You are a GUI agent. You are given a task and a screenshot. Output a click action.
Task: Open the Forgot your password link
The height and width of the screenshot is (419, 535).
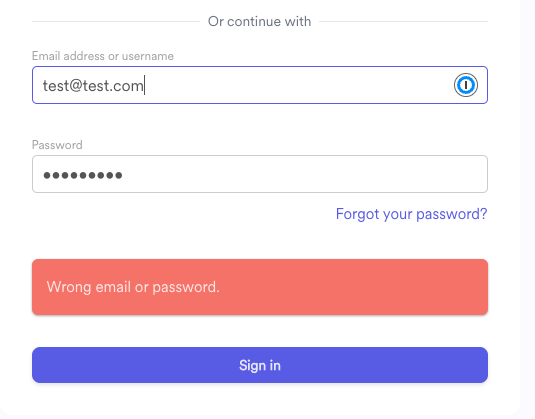(411, 214)
